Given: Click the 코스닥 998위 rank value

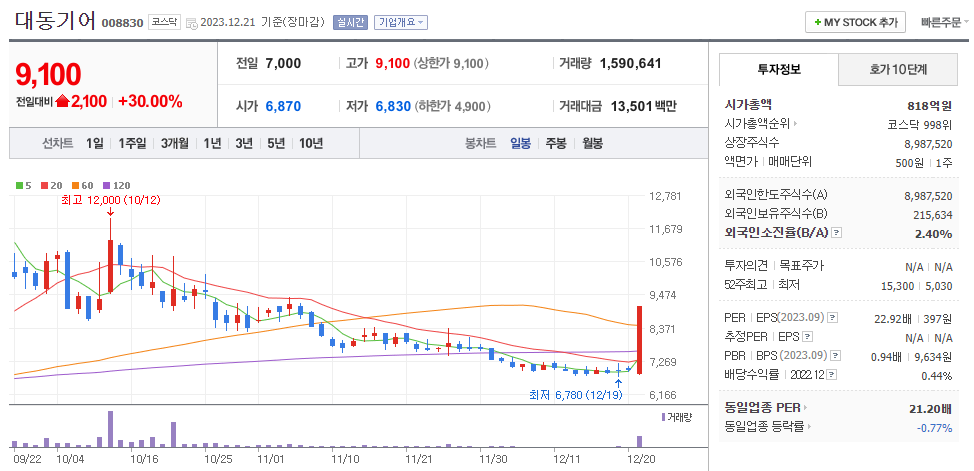Looking at the screenshot, I should click(x=920, y=124).
